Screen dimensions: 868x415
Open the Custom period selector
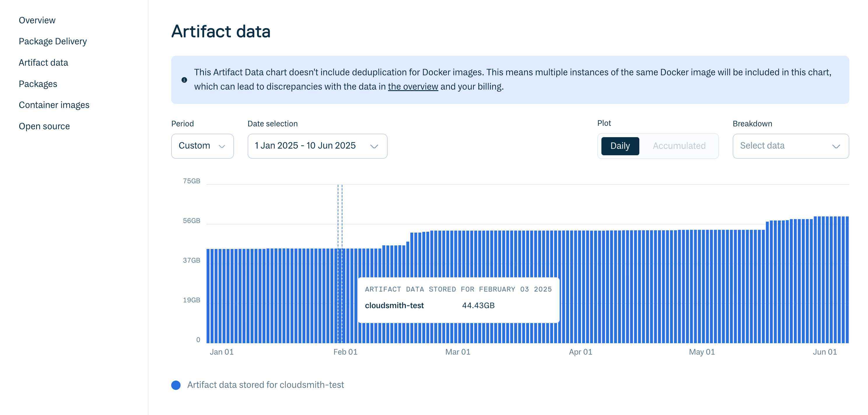click(202, 146)
